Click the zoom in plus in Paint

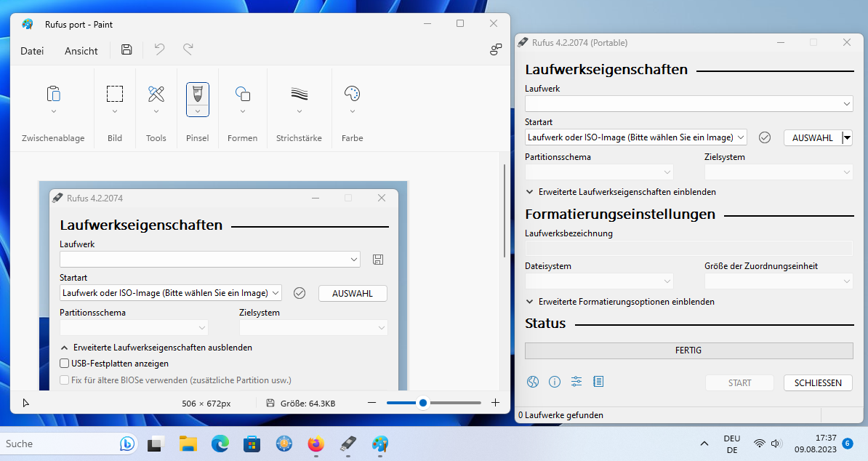(x=496, y=403)
